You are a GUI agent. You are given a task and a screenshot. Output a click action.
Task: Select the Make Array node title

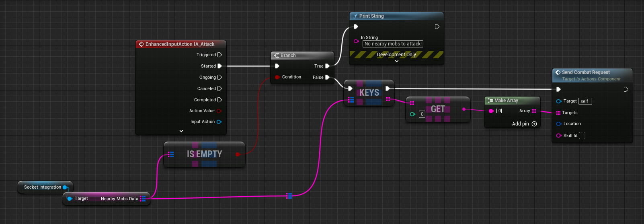click(x=506, y=101)
